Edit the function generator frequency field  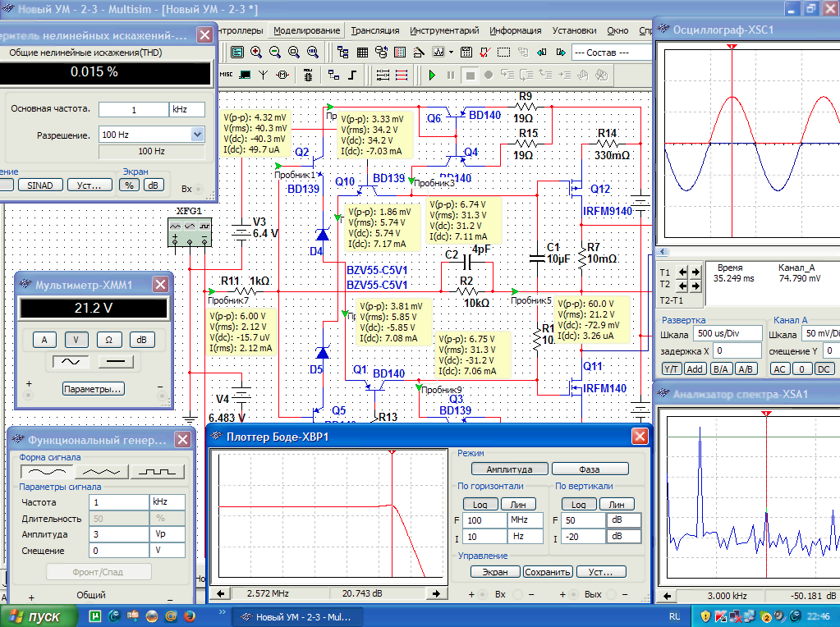click(119, 501)
